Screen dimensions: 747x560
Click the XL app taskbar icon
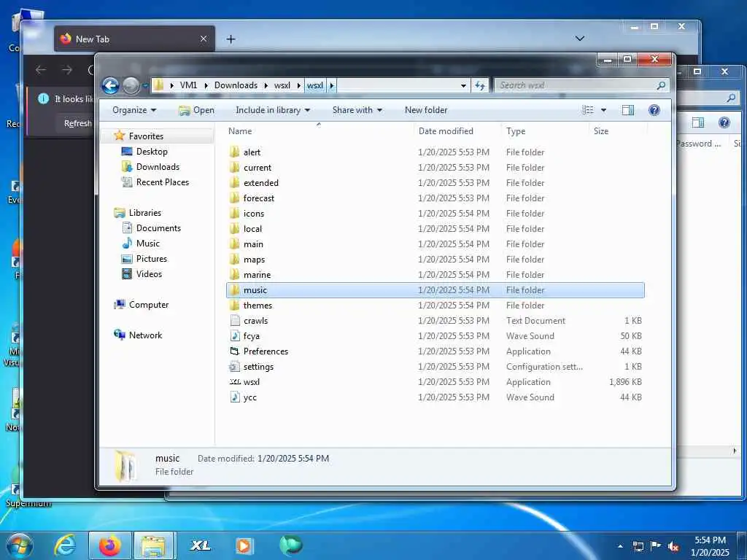[x=200, y=545]
